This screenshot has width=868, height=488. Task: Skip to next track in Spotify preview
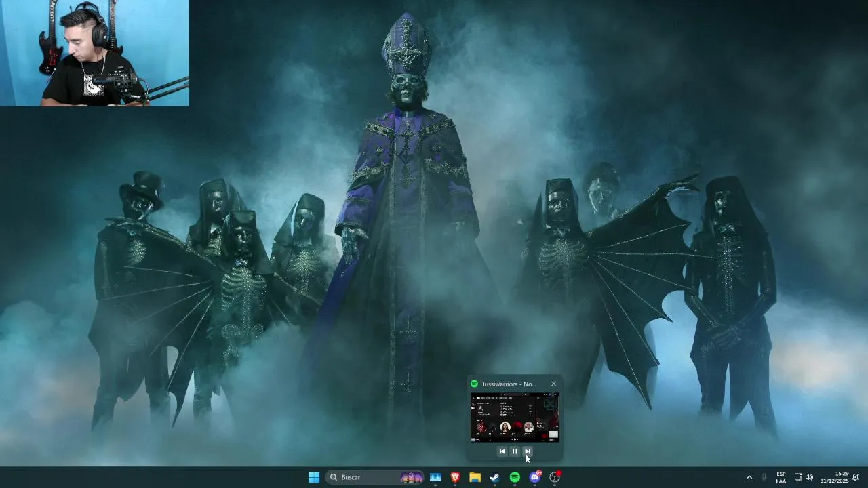528,451
